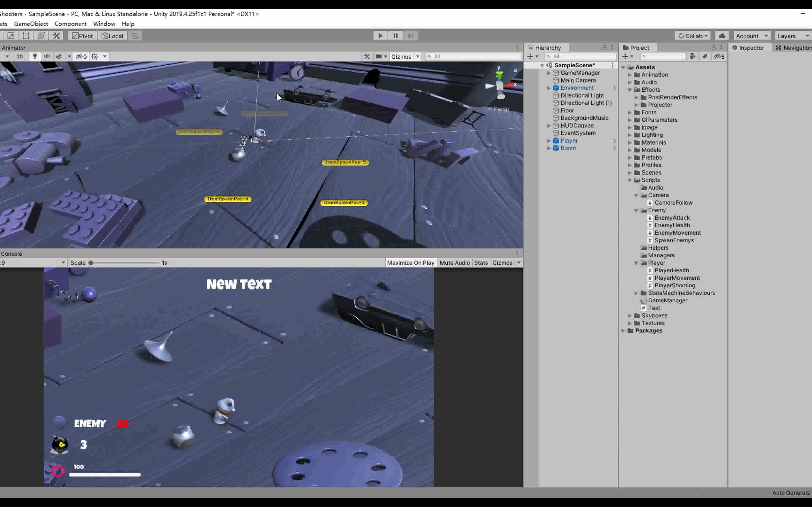The height and width of the screenshot is (507, 812).
Task: Click the Scale slider in the Game view
Action: [x=91, y=263]
